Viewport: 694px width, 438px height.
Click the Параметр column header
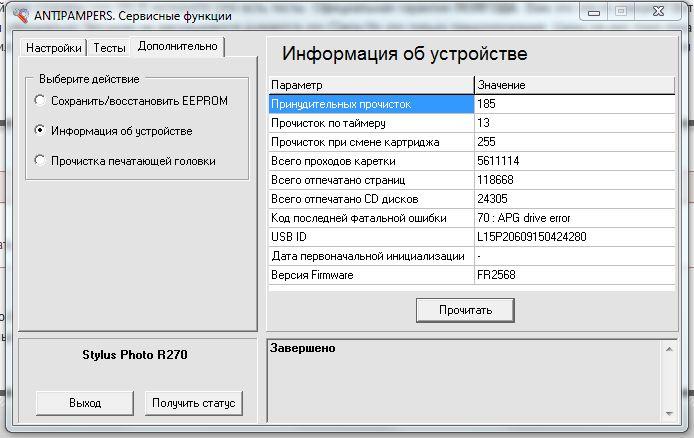tap(371, 85)
